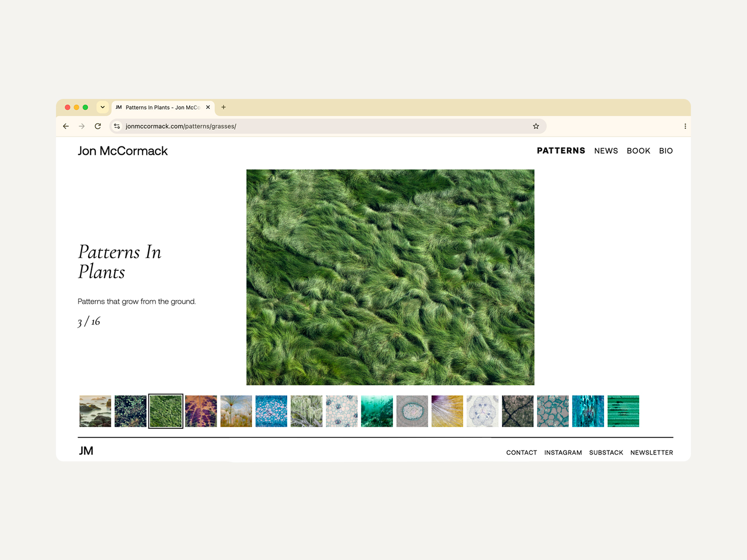The width and height of the screenshot is (747, 560).
Task: Click the address bar URL field
Action: pyautogui.click(x=327, y=126)
